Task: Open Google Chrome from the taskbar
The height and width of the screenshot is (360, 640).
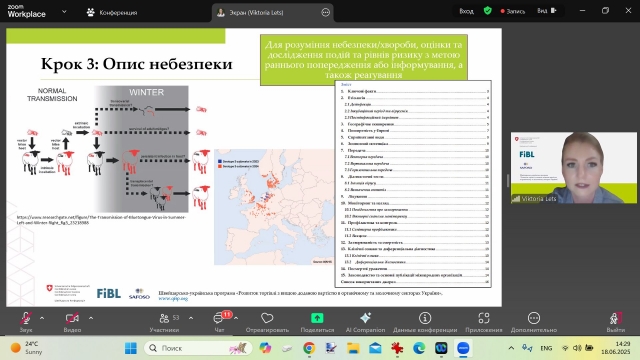Action: coord(309,348)
